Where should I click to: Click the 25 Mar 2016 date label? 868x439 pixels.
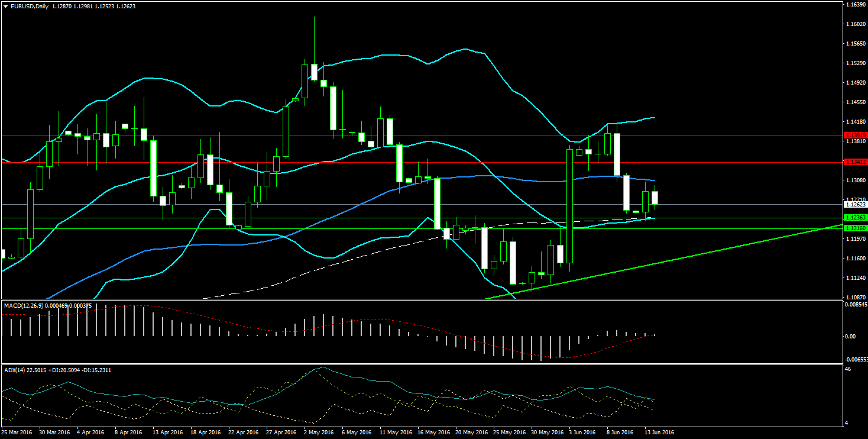17,432
